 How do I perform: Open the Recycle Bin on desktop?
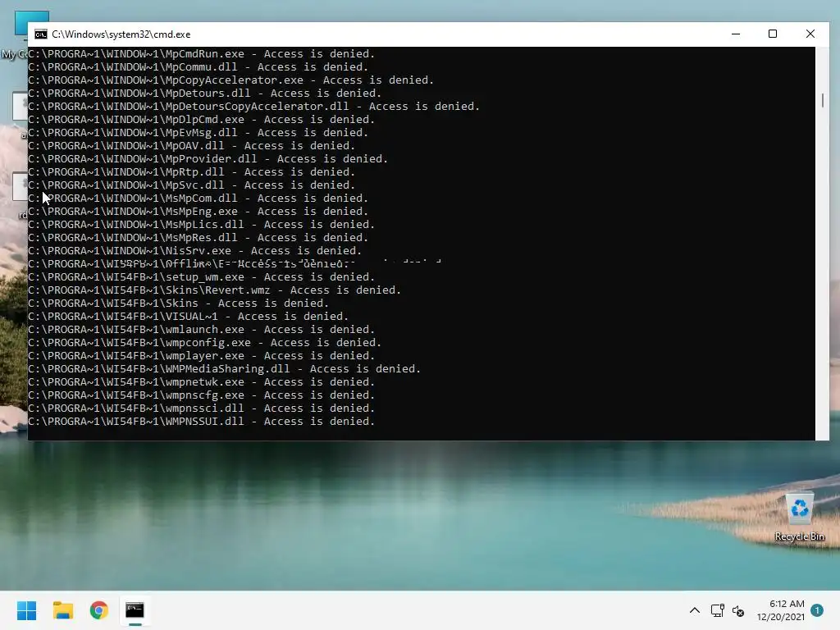[799, 517]
